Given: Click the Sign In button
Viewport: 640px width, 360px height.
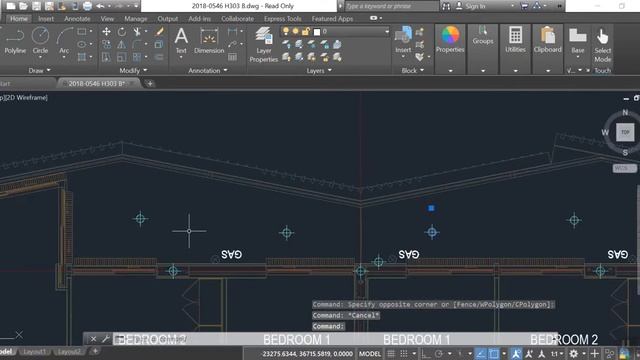Looking at the screenshot, I should (471, 6).
